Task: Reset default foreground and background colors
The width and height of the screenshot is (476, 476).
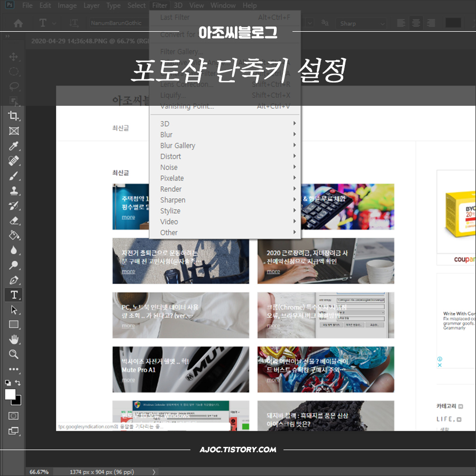Action: click(x=8, y=382)
